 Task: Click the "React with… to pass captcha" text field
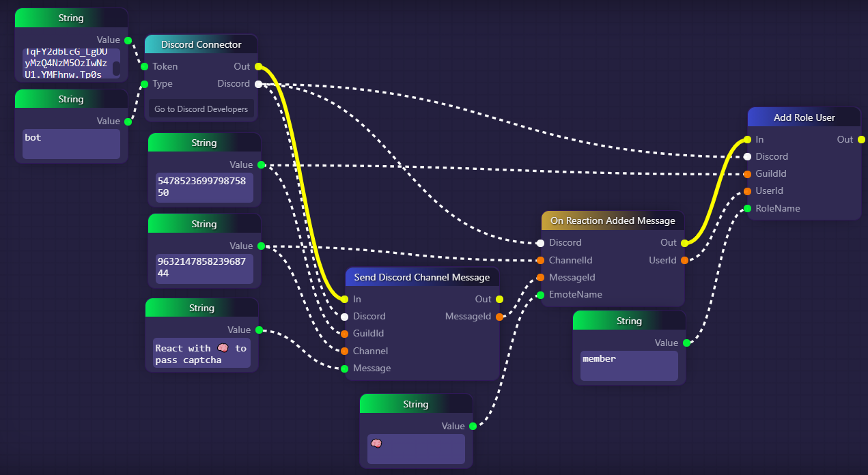[201, 354]
